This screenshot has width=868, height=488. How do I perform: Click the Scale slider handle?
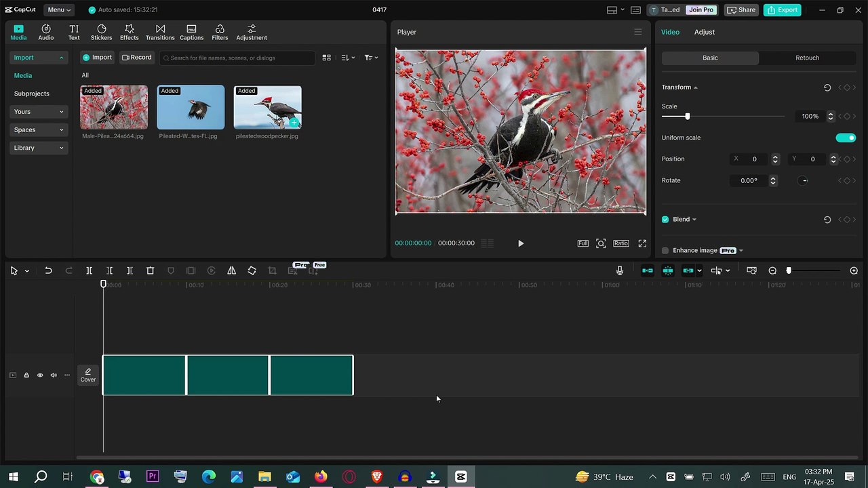(x=687, y=117)
